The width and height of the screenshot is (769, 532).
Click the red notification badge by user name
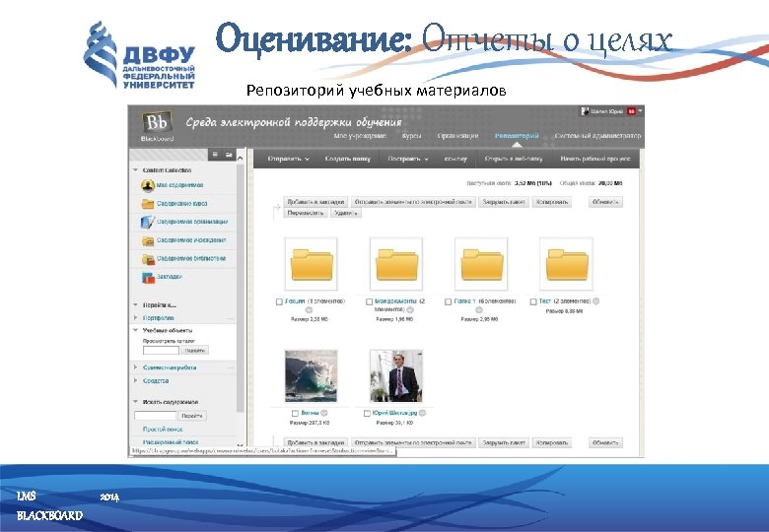pyautogui.click(x=631, y=111)
